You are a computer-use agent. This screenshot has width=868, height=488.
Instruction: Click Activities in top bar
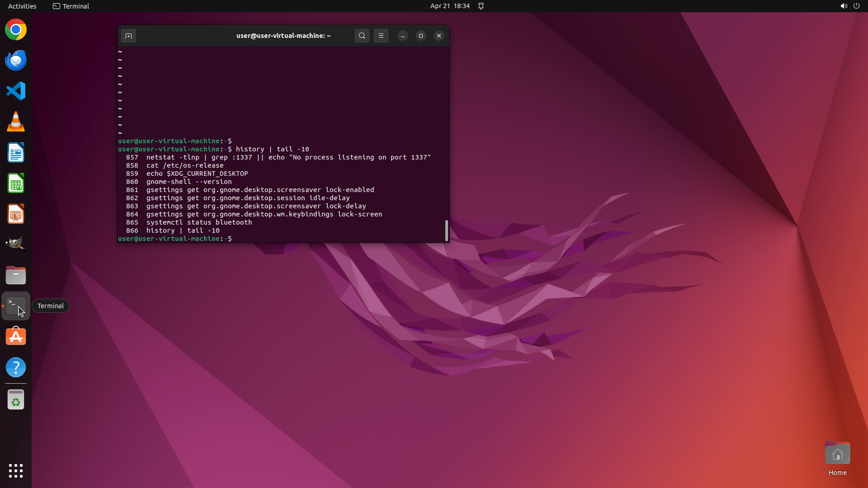coord(22,6)
